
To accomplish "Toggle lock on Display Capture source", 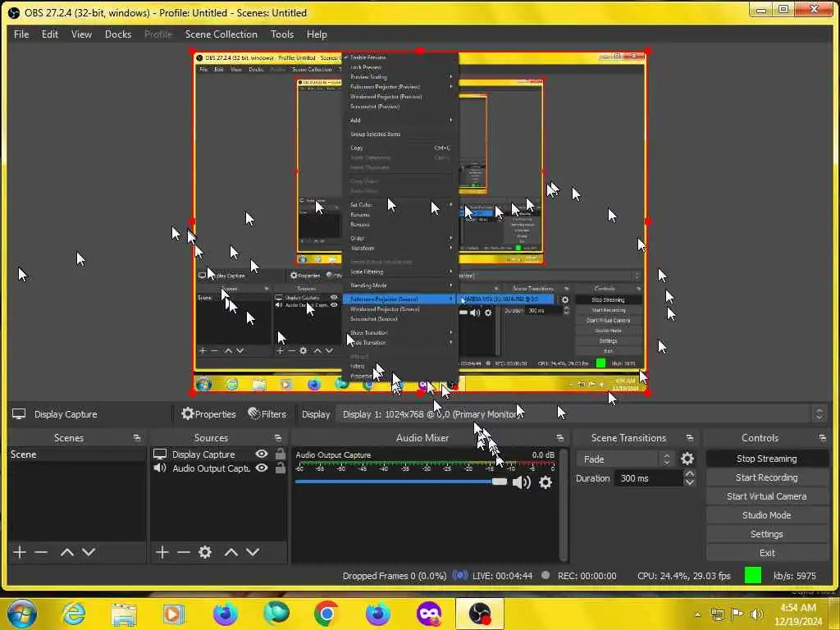I will [280, 454].
